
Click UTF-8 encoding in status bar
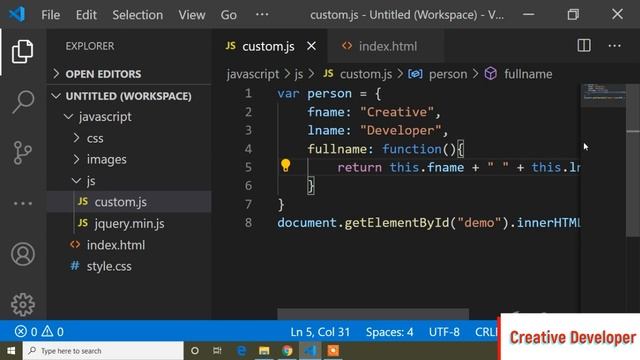[x=444, y=332]
